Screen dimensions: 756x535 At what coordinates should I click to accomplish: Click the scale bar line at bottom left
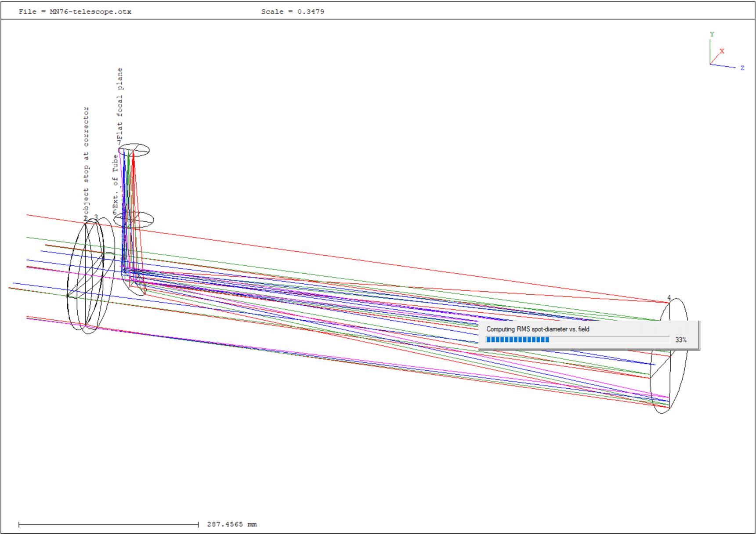tap(109, 524)
